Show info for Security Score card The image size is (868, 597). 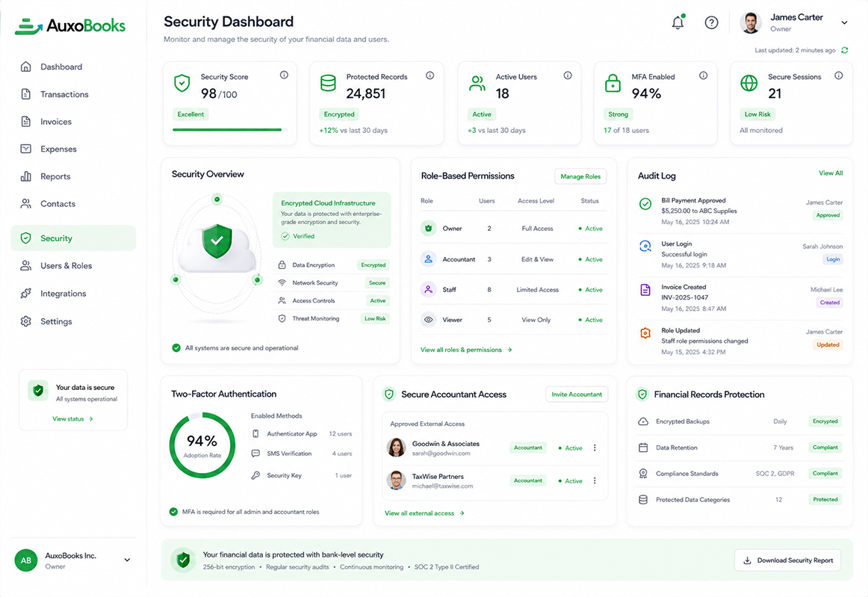tap(284, 75)
